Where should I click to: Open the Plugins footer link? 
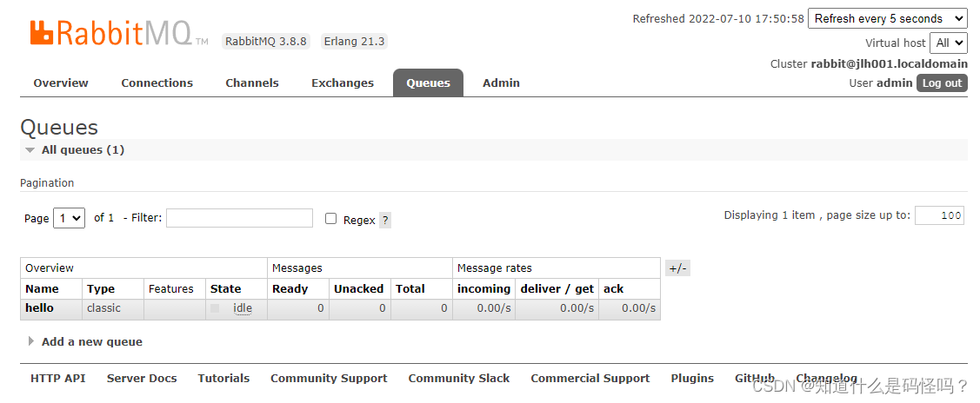point(692,378)
